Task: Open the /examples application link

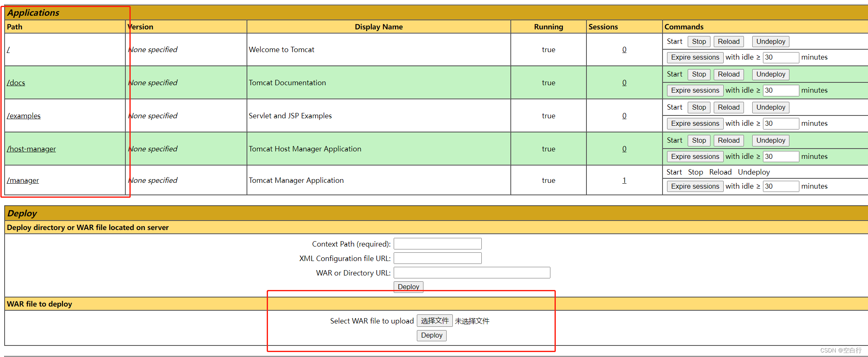Action: point(24,116)
